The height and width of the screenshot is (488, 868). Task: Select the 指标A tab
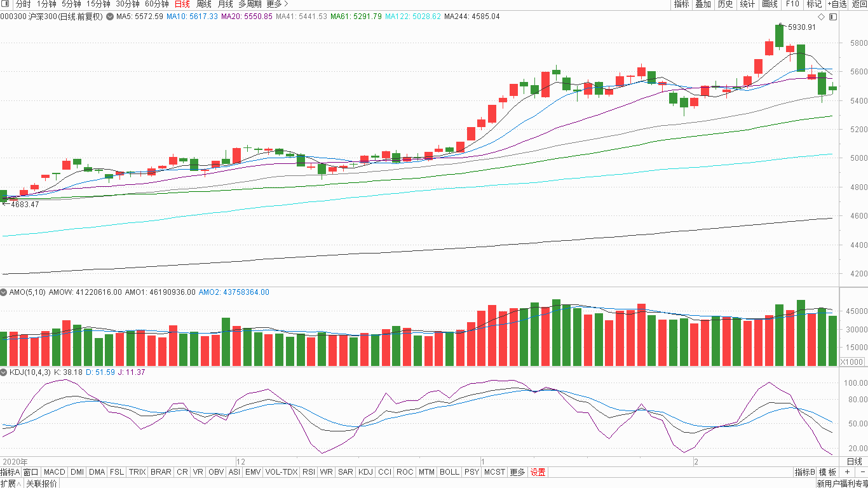pyautogui.click(x=10, y=472)
